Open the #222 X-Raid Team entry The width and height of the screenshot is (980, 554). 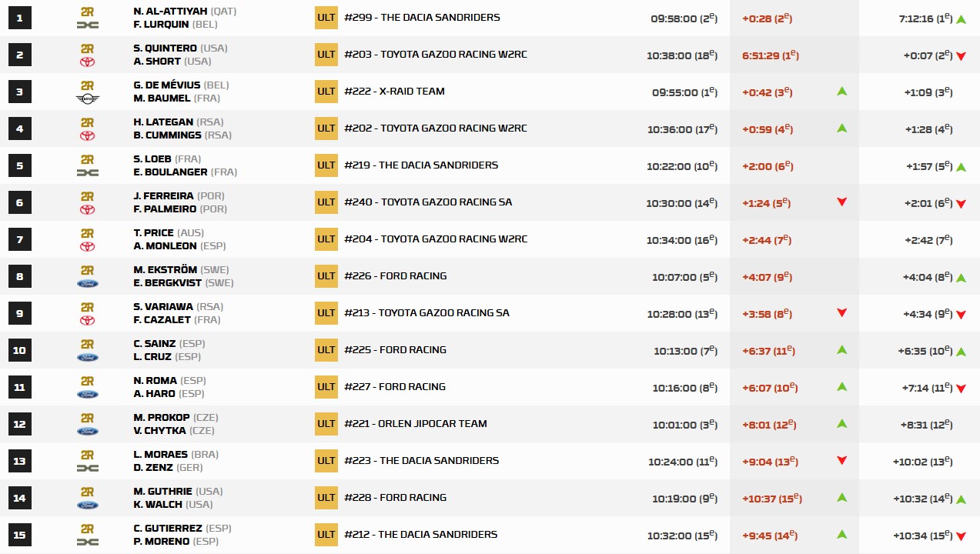point(394,92)
